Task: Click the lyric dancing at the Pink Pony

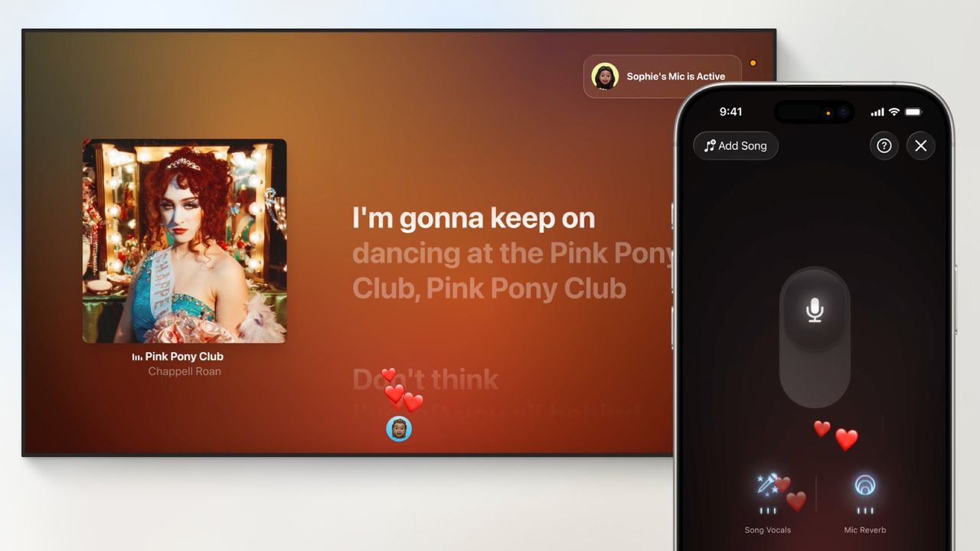Action: click(513, 254)
